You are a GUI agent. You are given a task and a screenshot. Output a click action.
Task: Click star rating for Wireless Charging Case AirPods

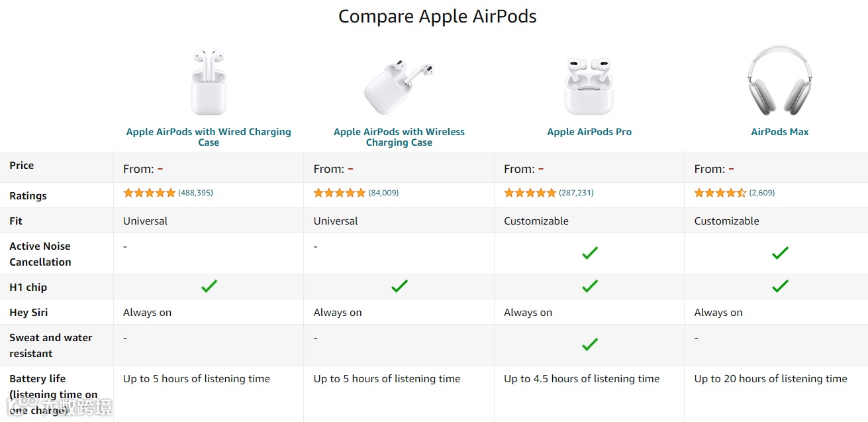click(x=339, y=193)
